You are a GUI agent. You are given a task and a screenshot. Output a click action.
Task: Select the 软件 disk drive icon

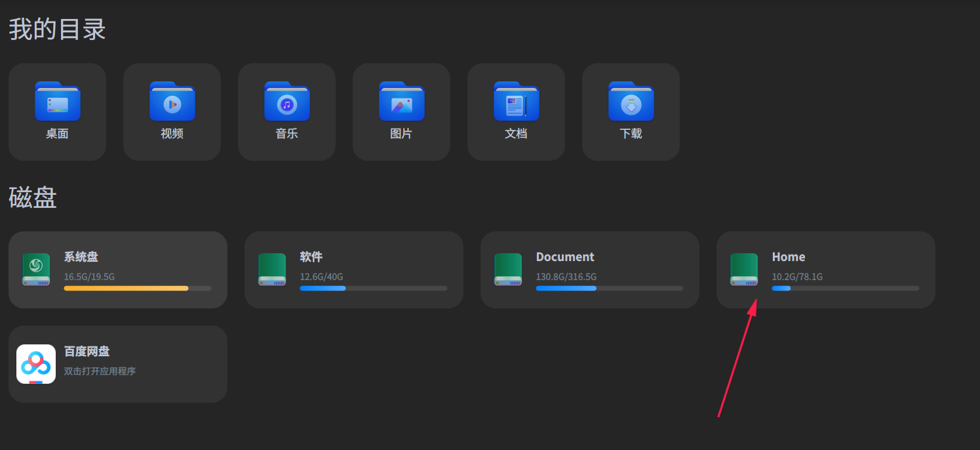pos(272,270)
